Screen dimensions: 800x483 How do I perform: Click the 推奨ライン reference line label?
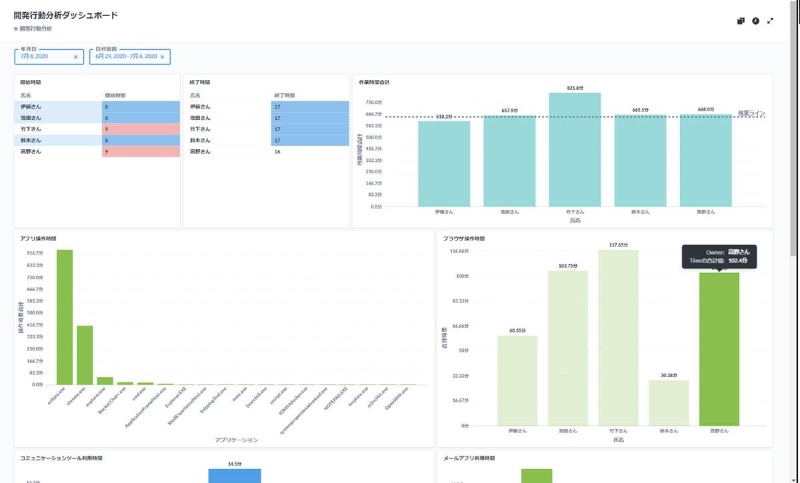click(x=750, y=114)
